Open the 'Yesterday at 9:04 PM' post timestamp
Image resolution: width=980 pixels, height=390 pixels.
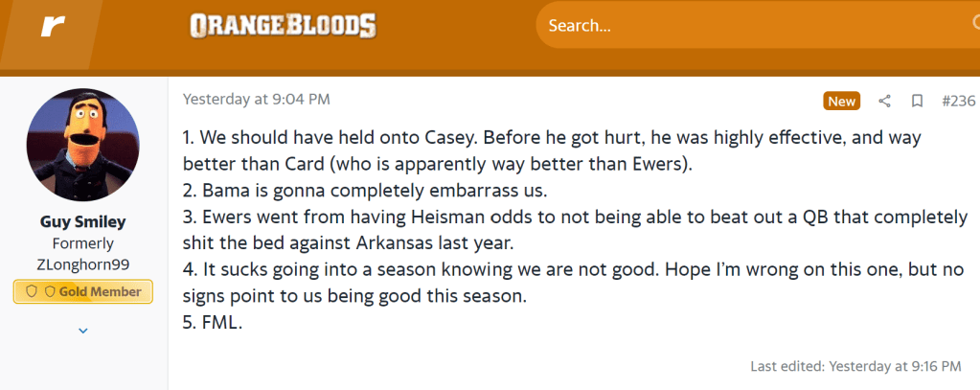point(256,99)
